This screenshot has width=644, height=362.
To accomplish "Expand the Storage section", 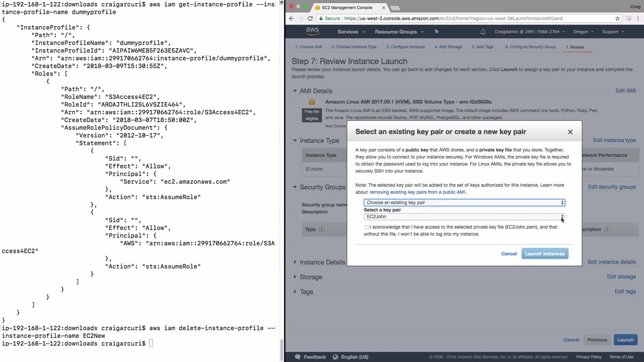I will pyautogui.click(x=295, y=277).
